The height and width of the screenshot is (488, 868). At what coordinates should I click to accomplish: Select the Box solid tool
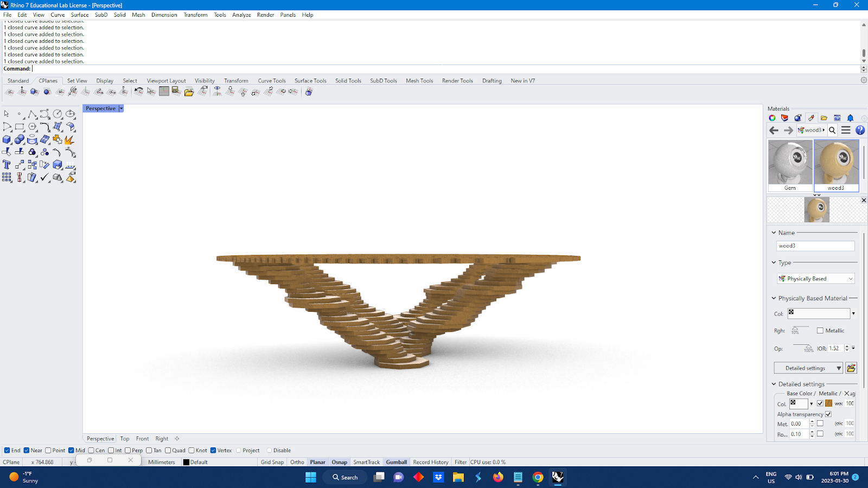tap(7, 140)
